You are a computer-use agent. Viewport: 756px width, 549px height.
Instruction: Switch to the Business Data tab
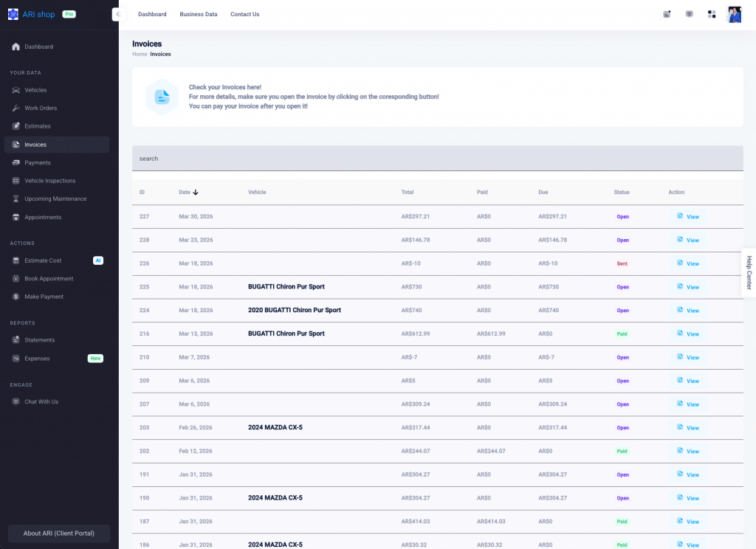pos(198,14)
